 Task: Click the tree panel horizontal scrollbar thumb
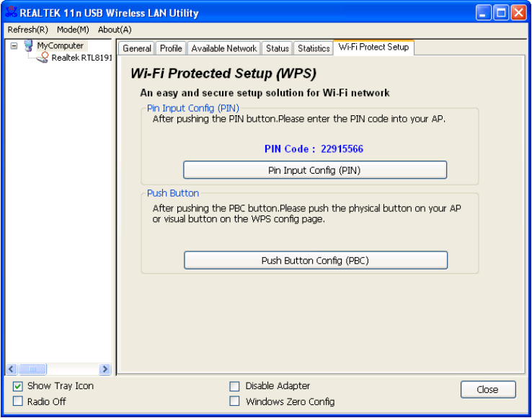tap(32, 369)
